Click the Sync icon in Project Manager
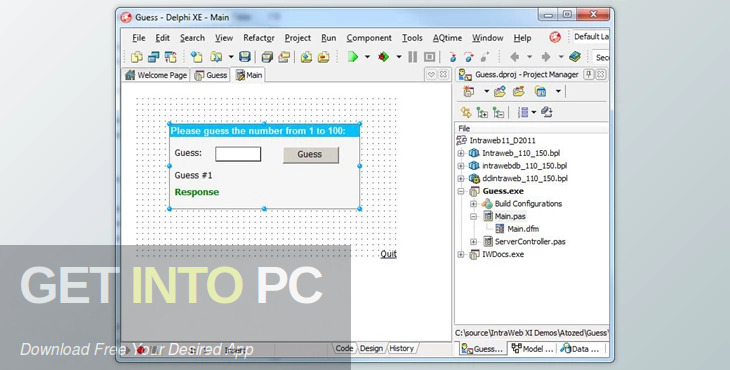The image size is (730, 370). tap(466, 112)
